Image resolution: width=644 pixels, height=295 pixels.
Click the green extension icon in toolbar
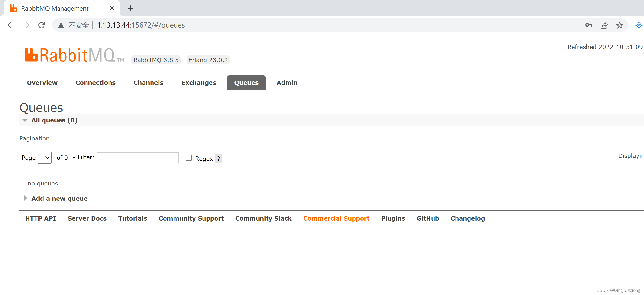(x=639, y=25)
